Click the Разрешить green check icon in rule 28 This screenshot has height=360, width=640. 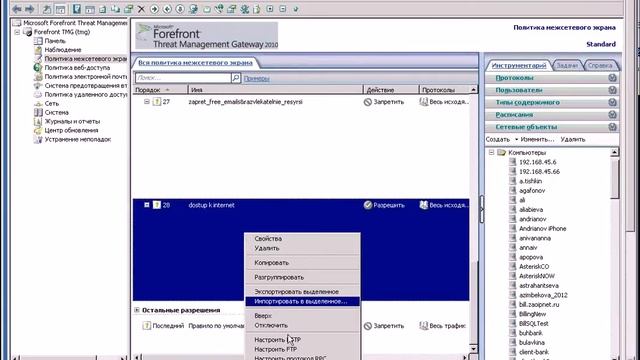click(368, 205)
